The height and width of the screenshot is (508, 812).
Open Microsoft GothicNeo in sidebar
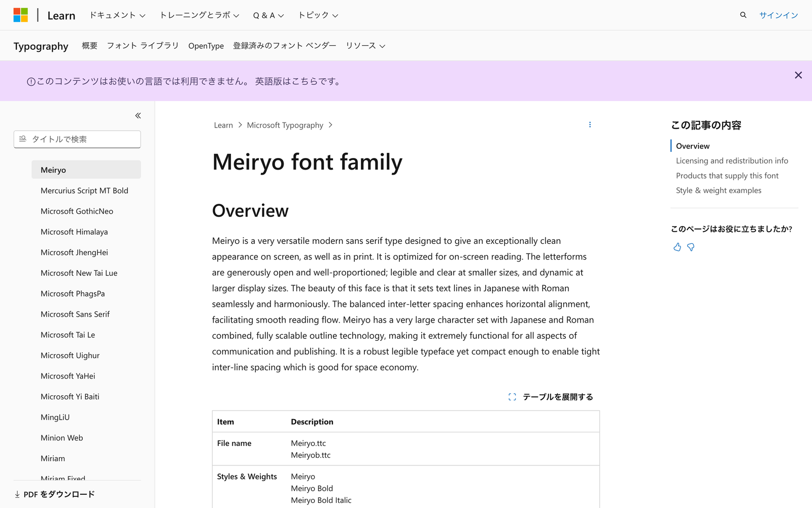[x=77, y=211]
